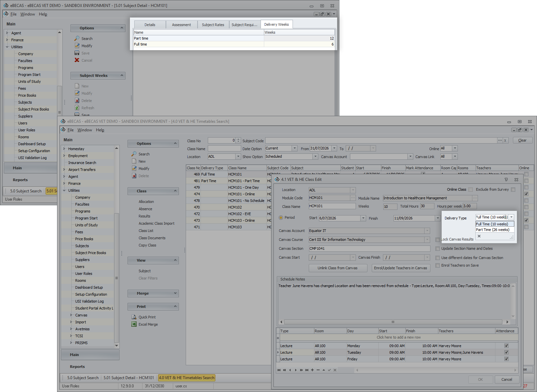537x392 pixels.
Task: Select the Period radio button
Action: [281, 217]
